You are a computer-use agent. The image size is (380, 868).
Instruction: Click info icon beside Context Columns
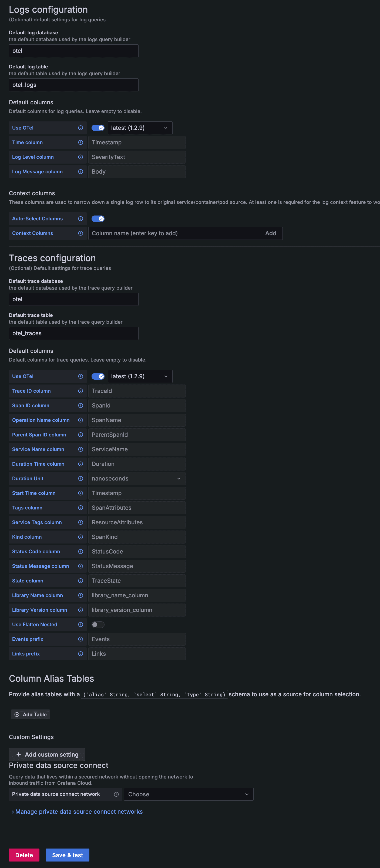80,233
